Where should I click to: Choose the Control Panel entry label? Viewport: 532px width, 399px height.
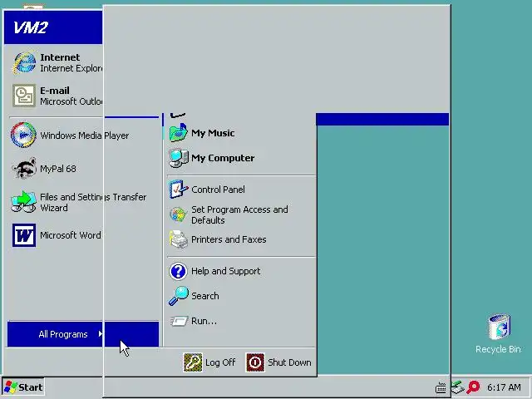click(218, 190)
